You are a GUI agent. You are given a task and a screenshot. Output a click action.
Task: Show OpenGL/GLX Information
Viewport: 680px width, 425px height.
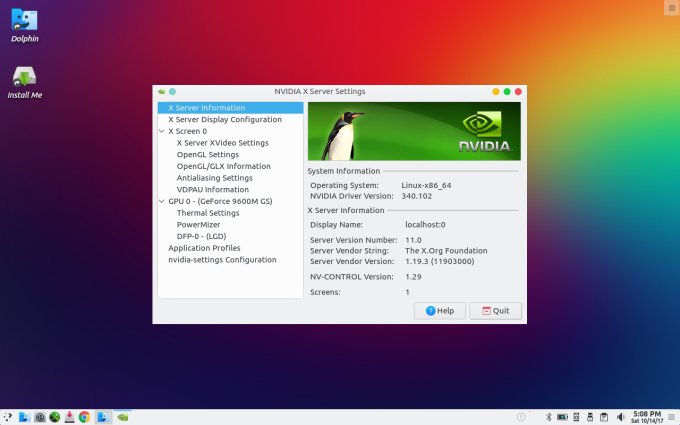coord(223,166)
